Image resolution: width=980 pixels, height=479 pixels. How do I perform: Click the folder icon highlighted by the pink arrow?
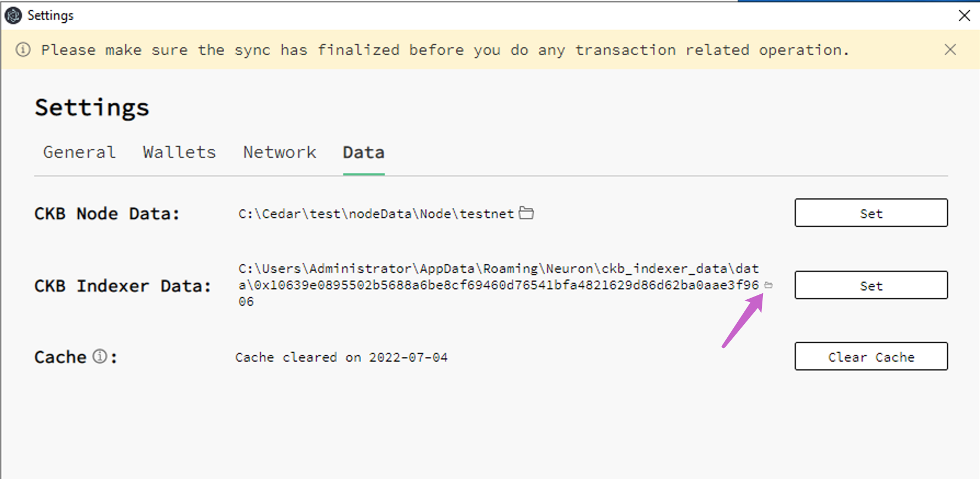pyautogui.click(x=770, y=285)
